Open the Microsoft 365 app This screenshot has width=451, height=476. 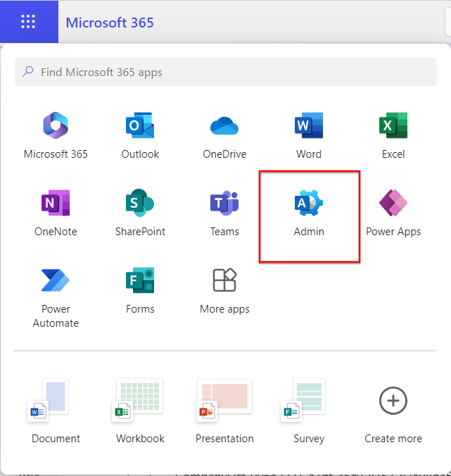(x=56, y=136)
